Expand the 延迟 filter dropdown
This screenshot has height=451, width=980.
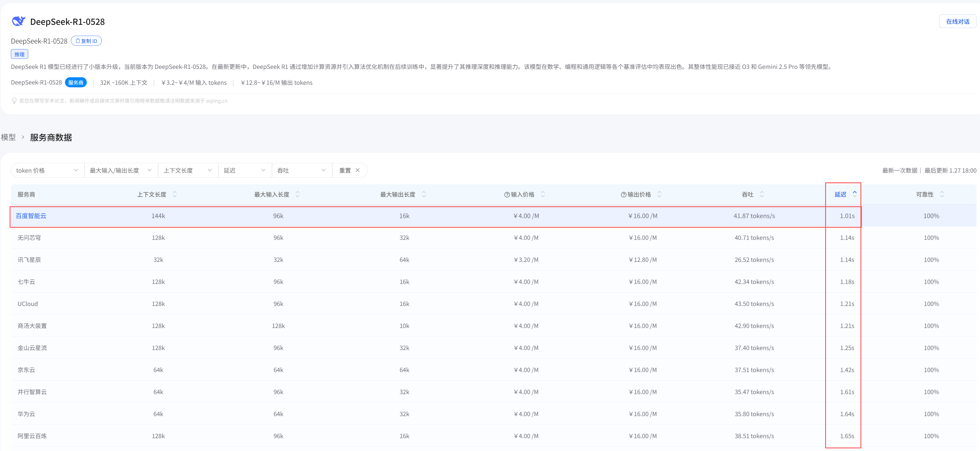(244, 170)
